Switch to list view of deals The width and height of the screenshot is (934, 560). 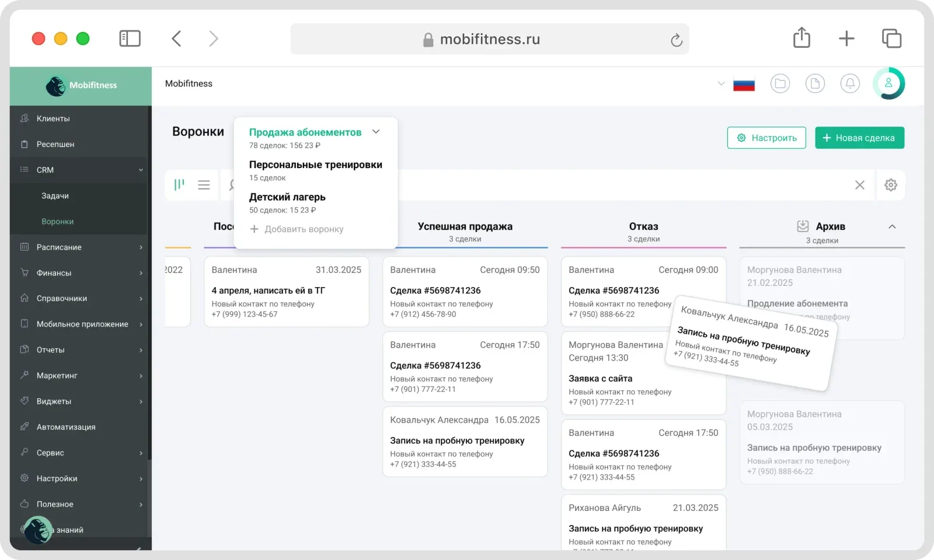click(x=204, y=185)
